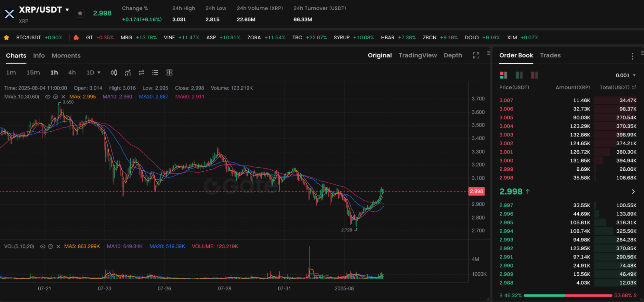The width and height of the screenshot is (644, 302).
Task: Open the favorites star in ticker bar
Action: pos(6,38)
